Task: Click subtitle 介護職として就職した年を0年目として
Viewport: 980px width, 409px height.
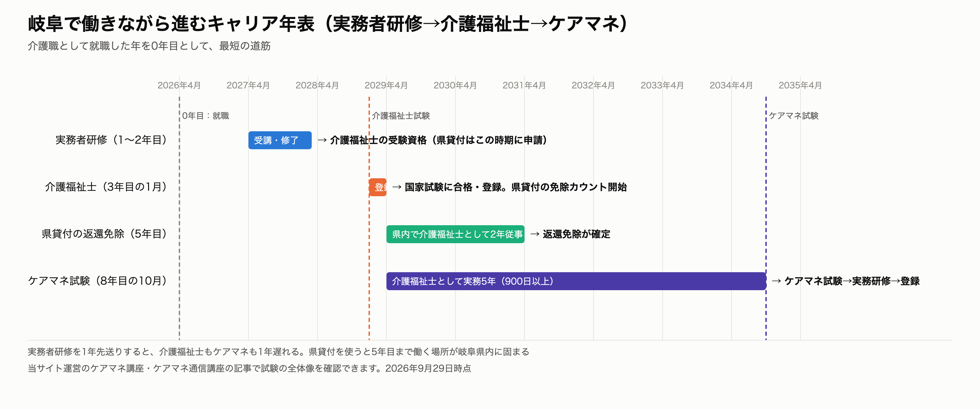Action: pos(149,46)
